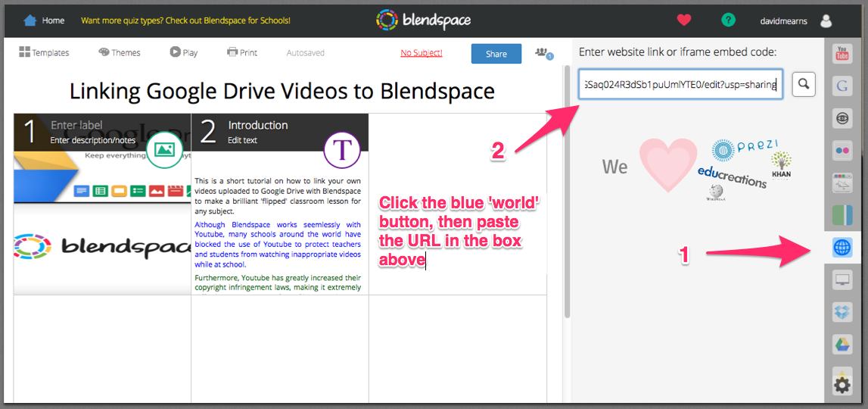Click the lesson title Linking Google Drive Videos
Viewport: 868px width, 409px height.
tap(282, 91)
